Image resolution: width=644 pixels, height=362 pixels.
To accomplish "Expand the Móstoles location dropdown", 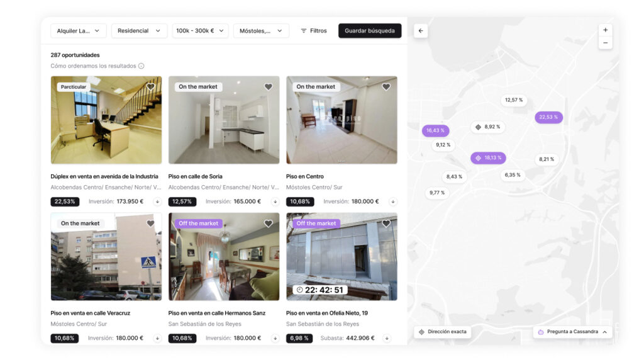I will [261, 30].
